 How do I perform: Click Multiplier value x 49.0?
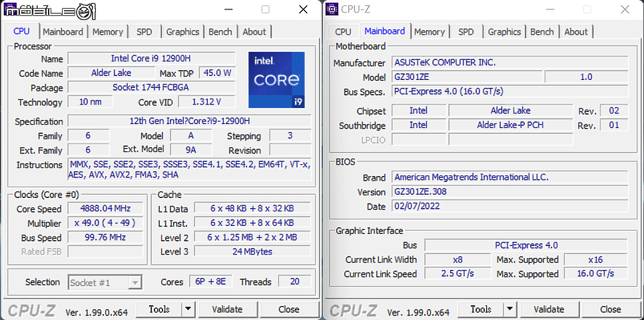click(x=105, y=223)
